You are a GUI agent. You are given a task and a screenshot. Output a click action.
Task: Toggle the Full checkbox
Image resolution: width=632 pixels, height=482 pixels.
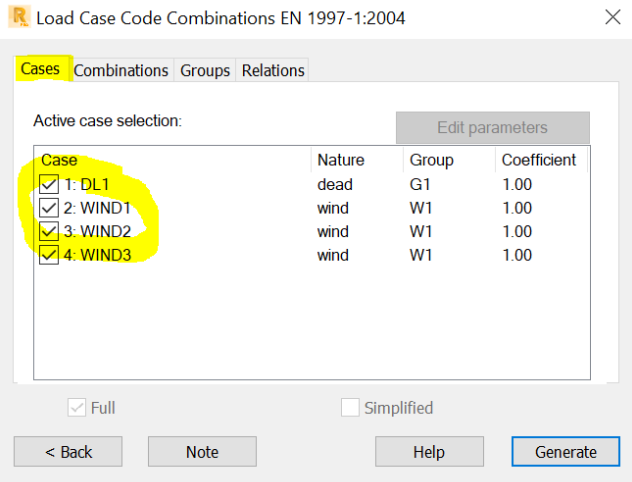pos(76,408)
